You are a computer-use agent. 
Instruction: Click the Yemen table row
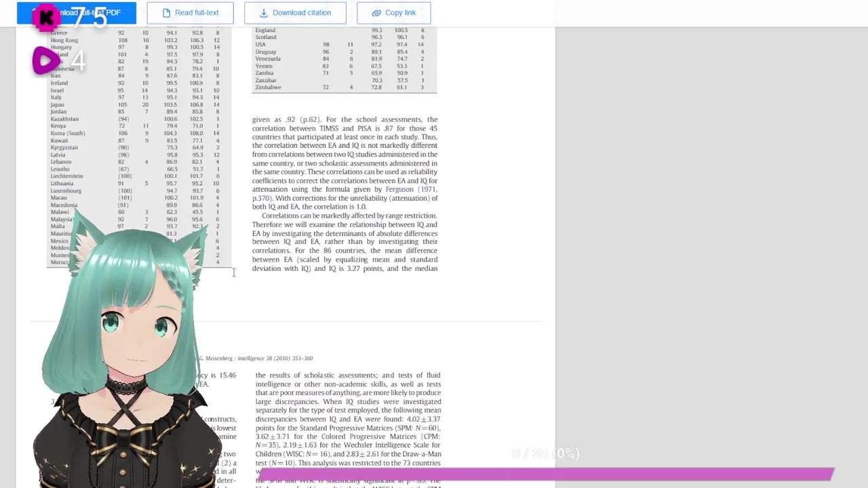click(x=340, y=66)
